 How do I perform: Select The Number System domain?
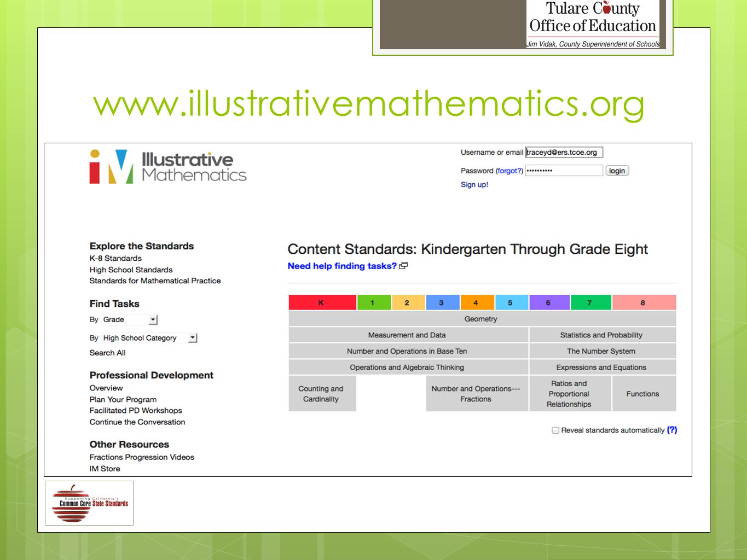[603, 351]
